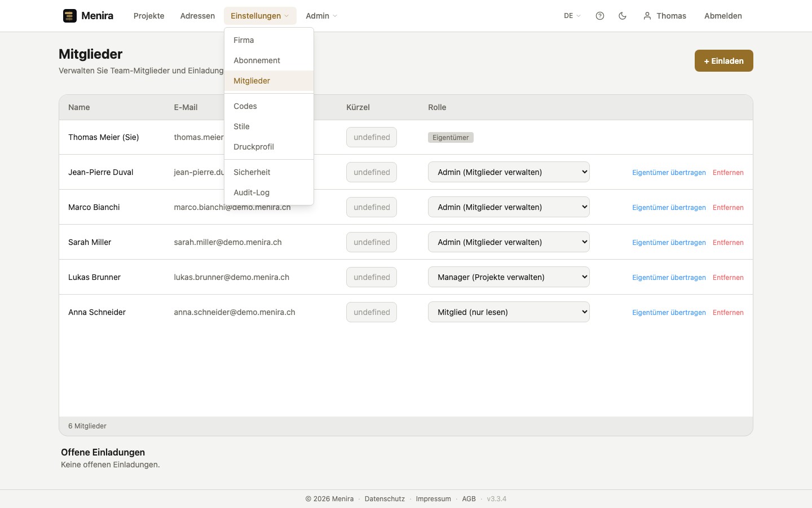Log out via Abmelden
Viewport: 812px width, 508px height.
click(x=723, y=16)
